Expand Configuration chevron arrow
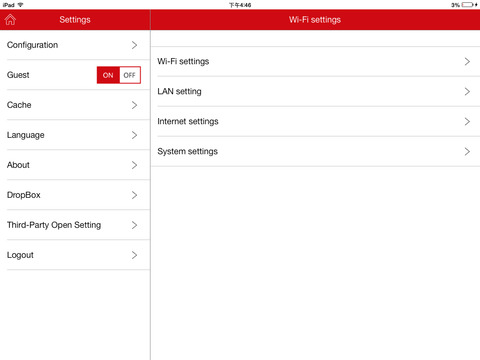 (x=134, y=45)
